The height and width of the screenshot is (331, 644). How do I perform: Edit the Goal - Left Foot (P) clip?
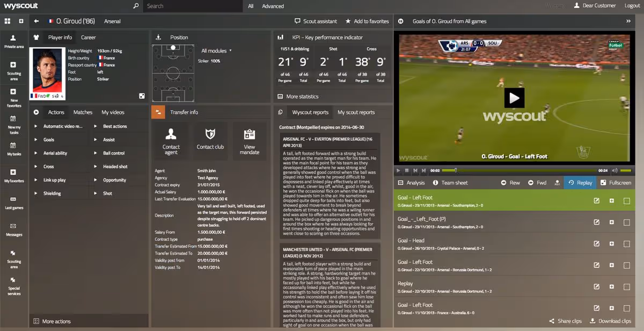596,222
